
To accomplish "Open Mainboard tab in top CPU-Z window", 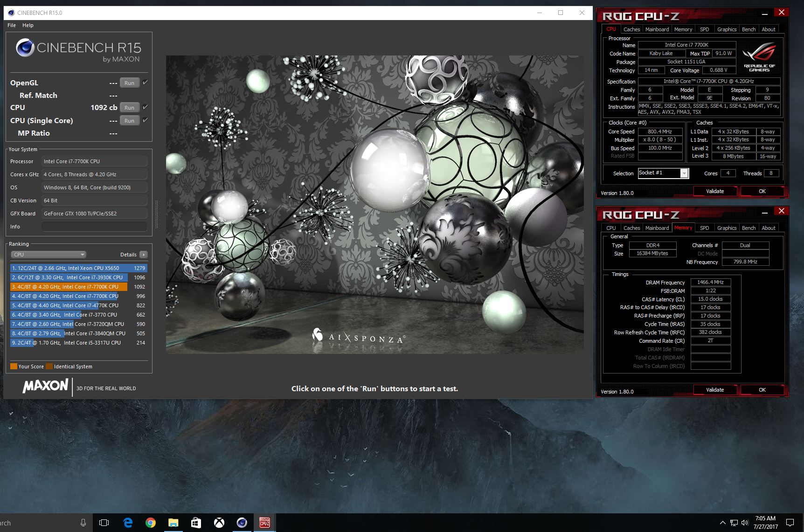I will [x=657, y=29].
